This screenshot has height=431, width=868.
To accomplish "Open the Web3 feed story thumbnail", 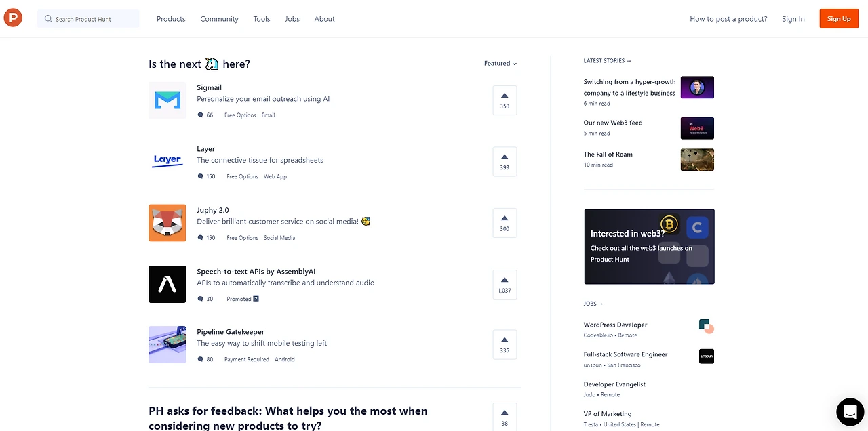I will point(697,128).
